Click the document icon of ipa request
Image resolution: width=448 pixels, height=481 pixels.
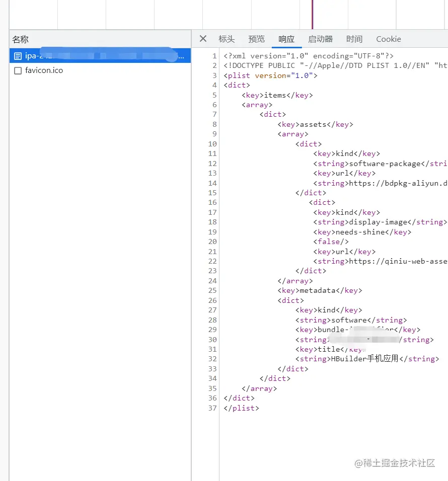[18, 56]
